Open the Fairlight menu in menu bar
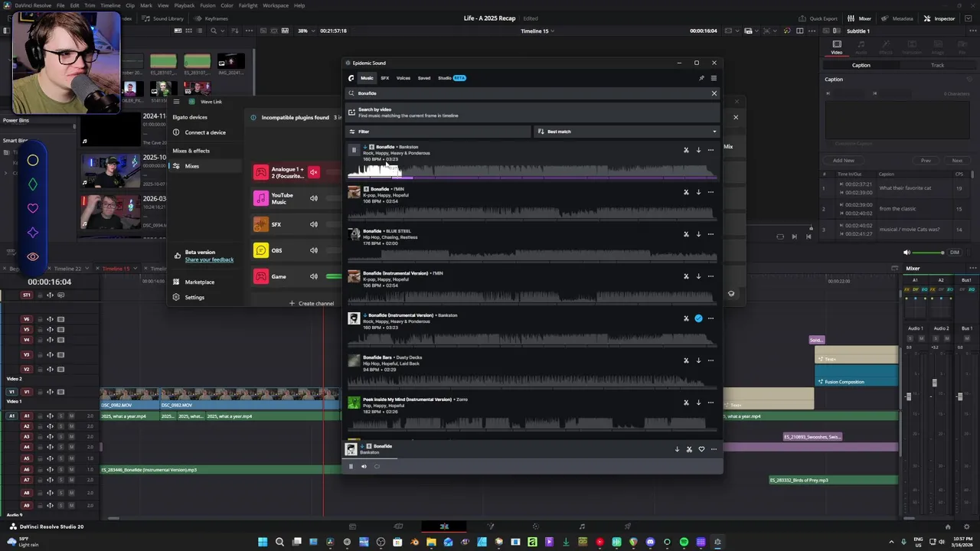Screen dimensions: 980x551 pos(248,5)
